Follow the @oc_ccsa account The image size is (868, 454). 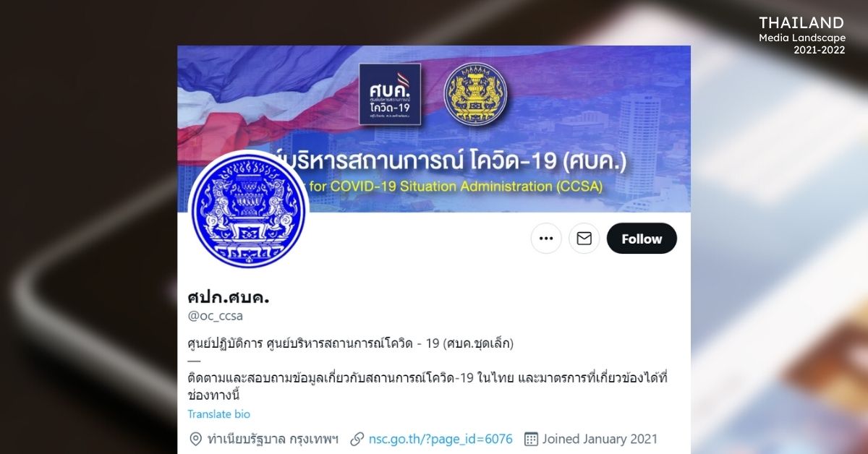[x=642, y=239]
